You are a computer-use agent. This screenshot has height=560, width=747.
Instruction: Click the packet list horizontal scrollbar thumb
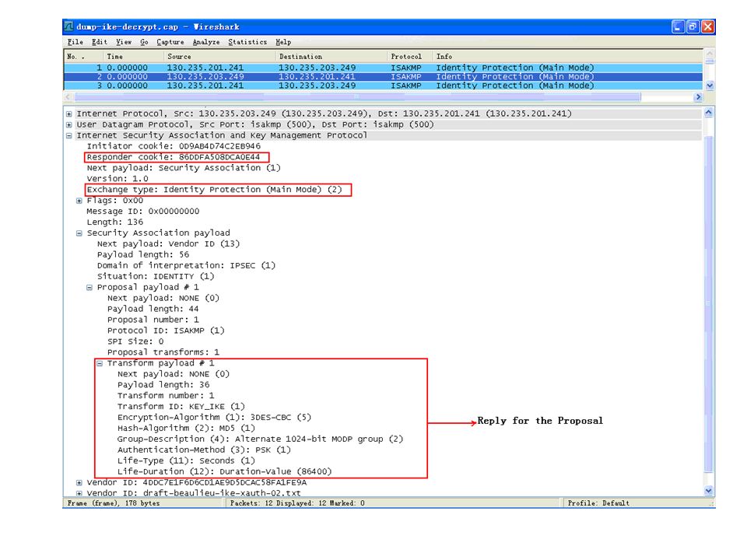(358, 97)
